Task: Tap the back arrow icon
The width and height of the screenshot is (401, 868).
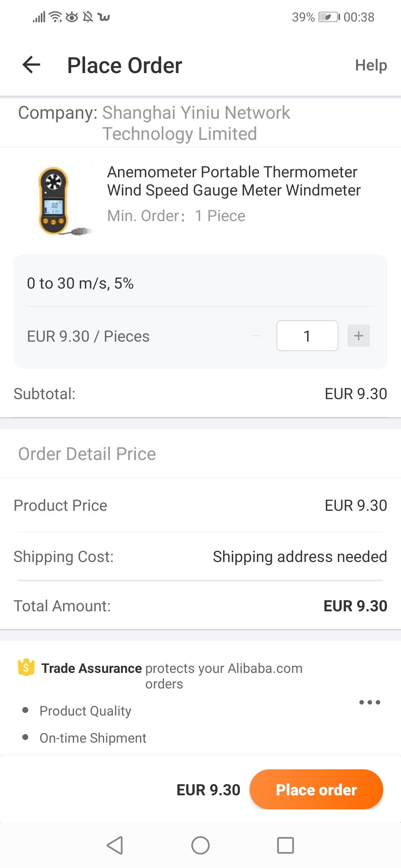Action: click(31, 65)
